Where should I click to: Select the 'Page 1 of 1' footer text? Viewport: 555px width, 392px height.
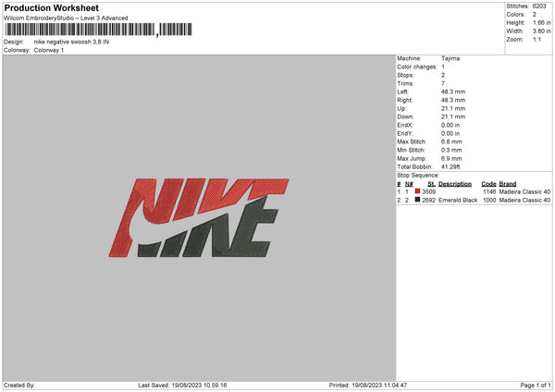click(x=536, y=385)
